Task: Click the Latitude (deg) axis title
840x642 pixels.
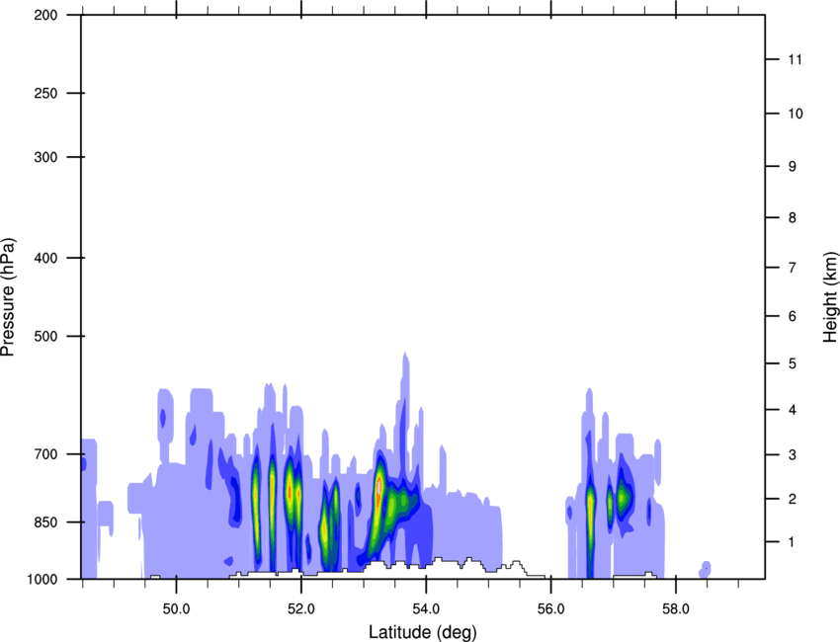Action: point(423,632)
